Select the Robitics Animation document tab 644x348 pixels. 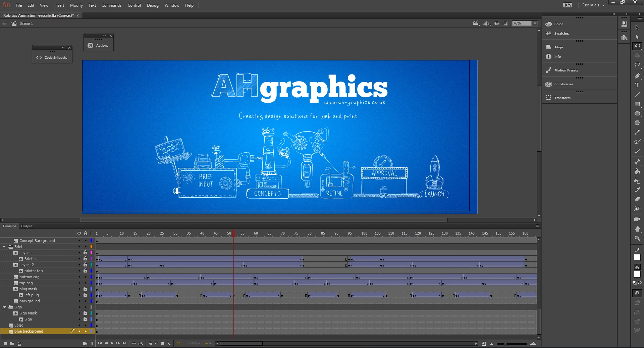(39, 15)
